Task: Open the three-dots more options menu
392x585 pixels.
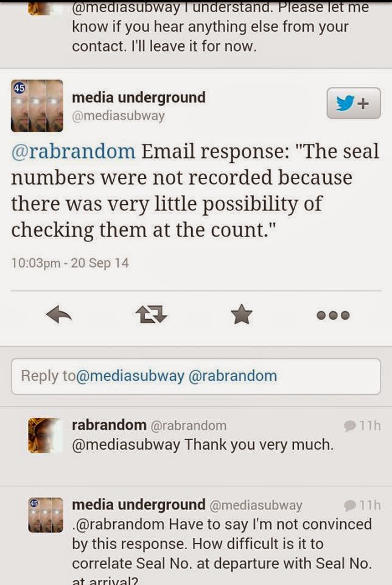Action: [x=333, y=316]
